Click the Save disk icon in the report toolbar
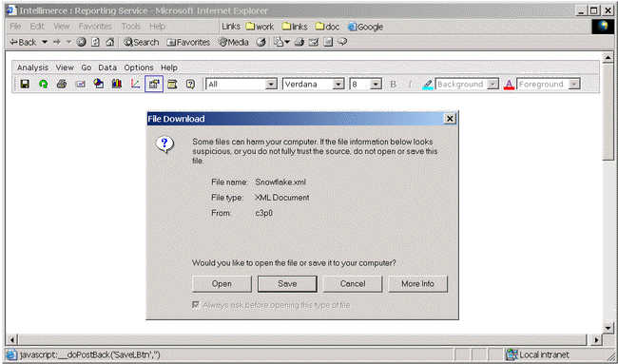618x364 pixels. (x=25, y=84)
